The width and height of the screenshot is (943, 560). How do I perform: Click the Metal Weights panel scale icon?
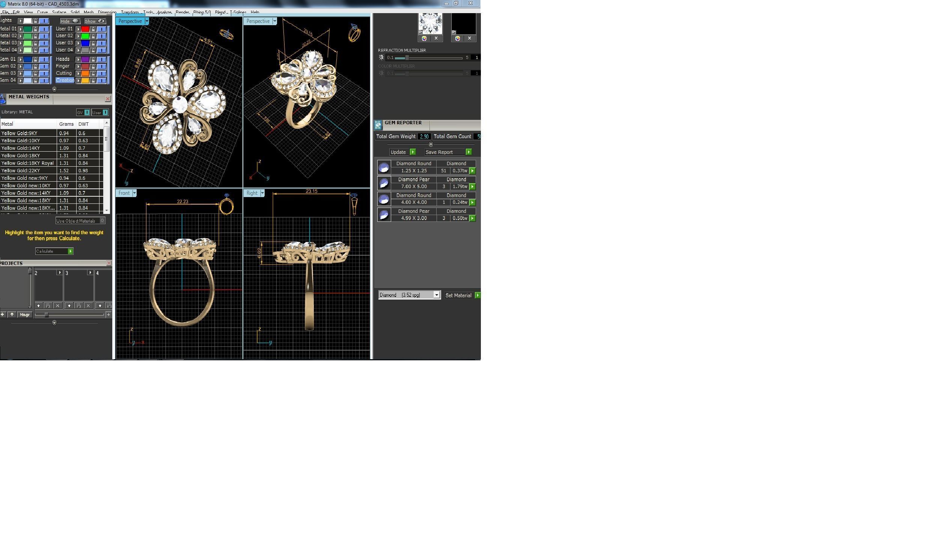point(3,99)
